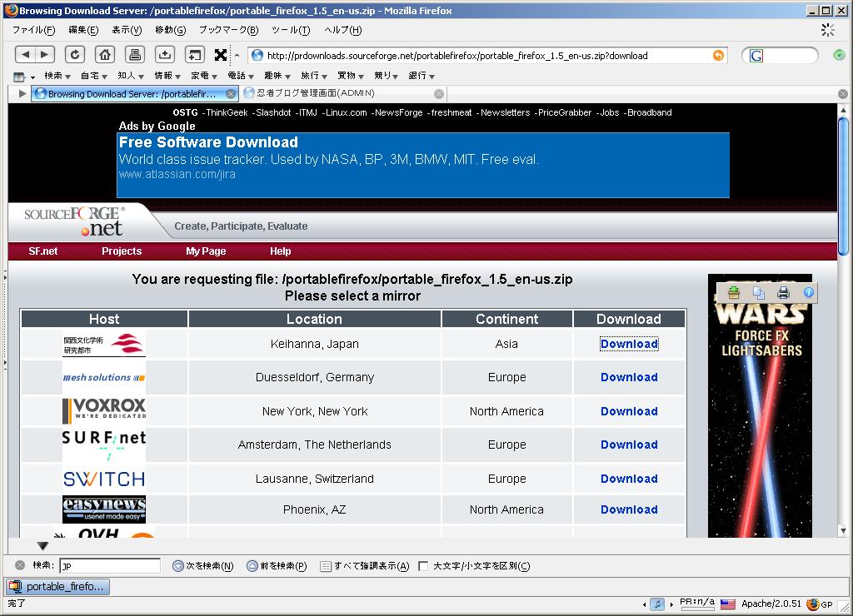The image size is (853, 616).
Task: Print the page using printer toolbar icon
Action: [135, 54]
